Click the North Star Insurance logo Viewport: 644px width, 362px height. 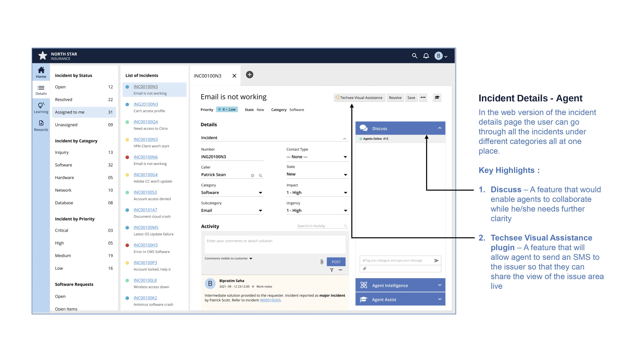click(57, 56)
